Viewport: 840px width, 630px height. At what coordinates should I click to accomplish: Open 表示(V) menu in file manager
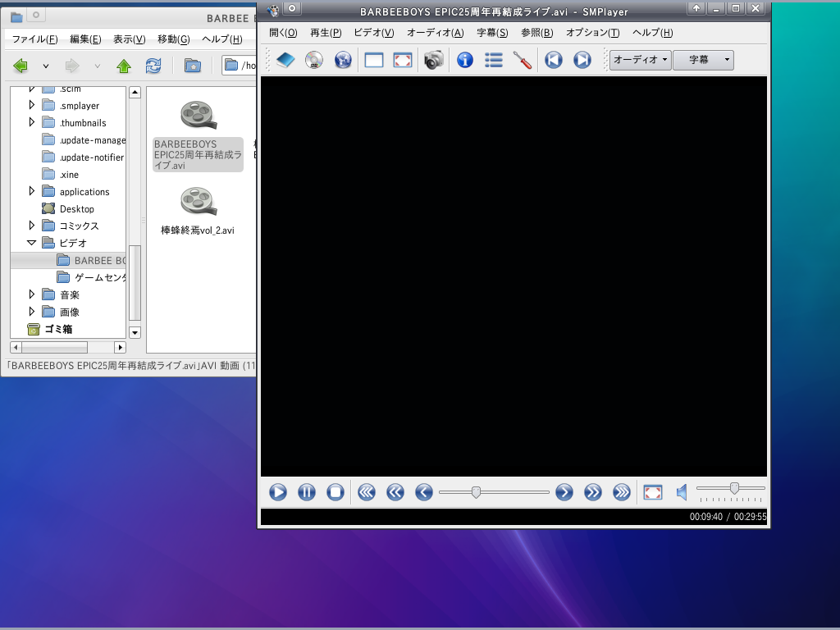(x=129, y=39)
